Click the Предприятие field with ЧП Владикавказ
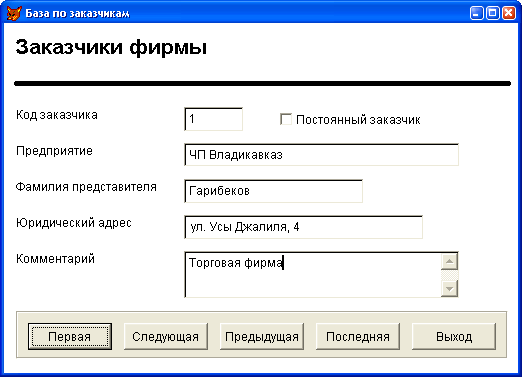The height and width of the screenshot is (377, 522). point(321,155)
